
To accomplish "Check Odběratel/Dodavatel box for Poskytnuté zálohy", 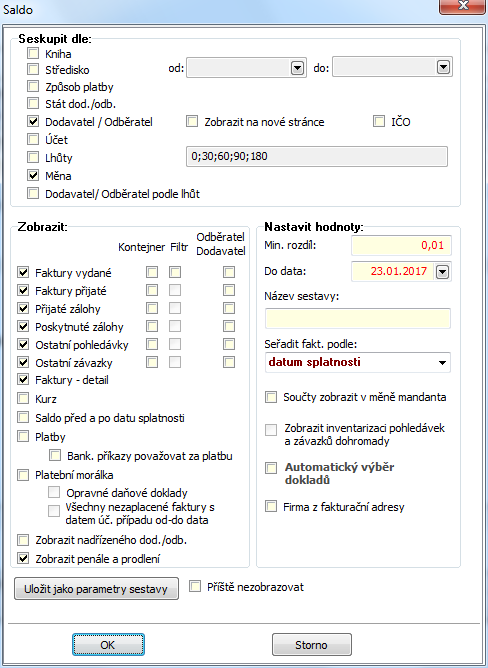I will click(229, 326).
